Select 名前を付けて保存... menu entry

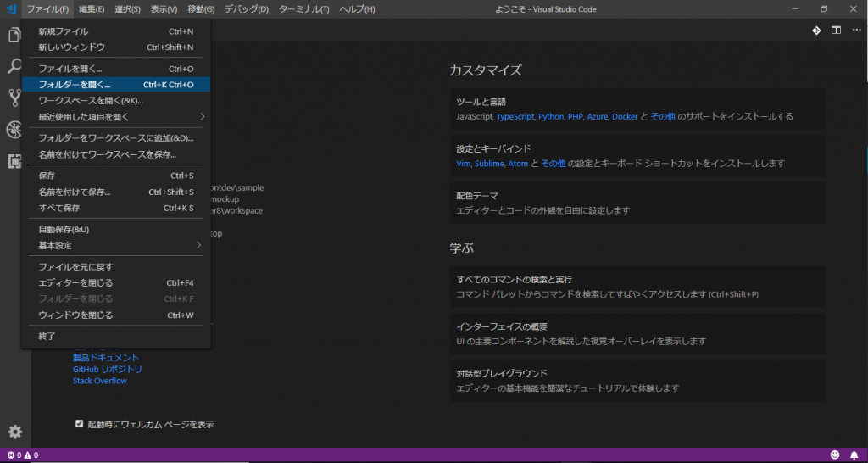point(116,192)
